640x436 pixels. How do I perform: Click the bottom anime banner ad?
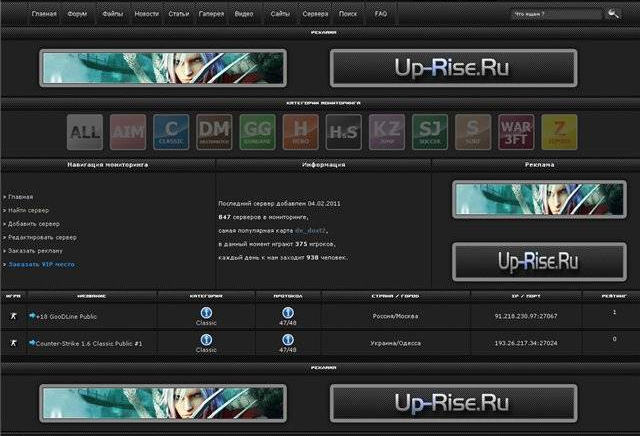[x=163, y=403]
